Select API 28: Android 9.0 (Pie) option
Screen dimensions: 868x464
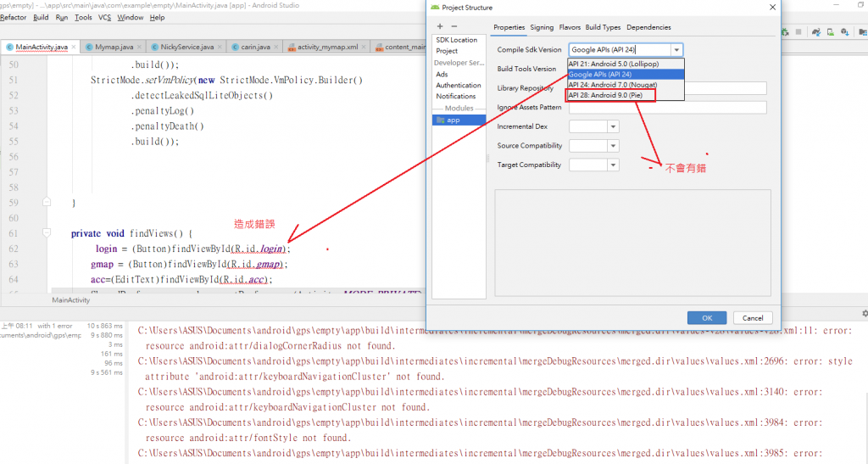click(x=626, y=95)
